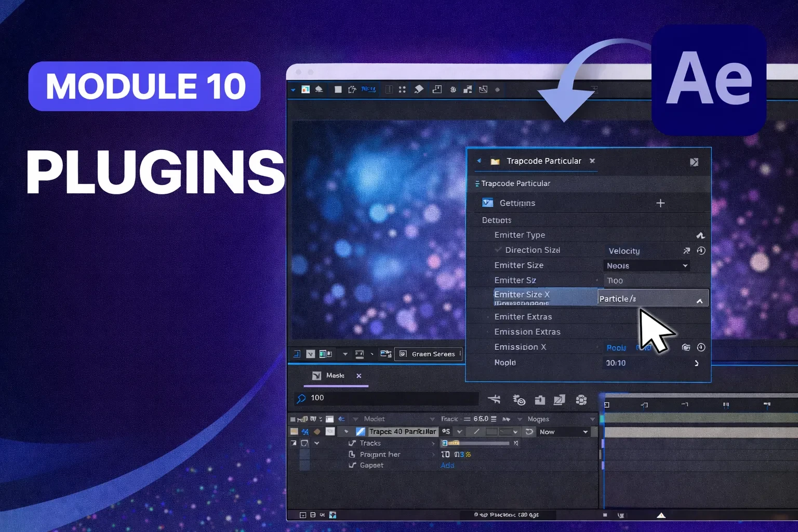This screenshot has height=532, width=798.
Task: Click the stepped bracket icon in top toolbar
Action: [437, 89]
